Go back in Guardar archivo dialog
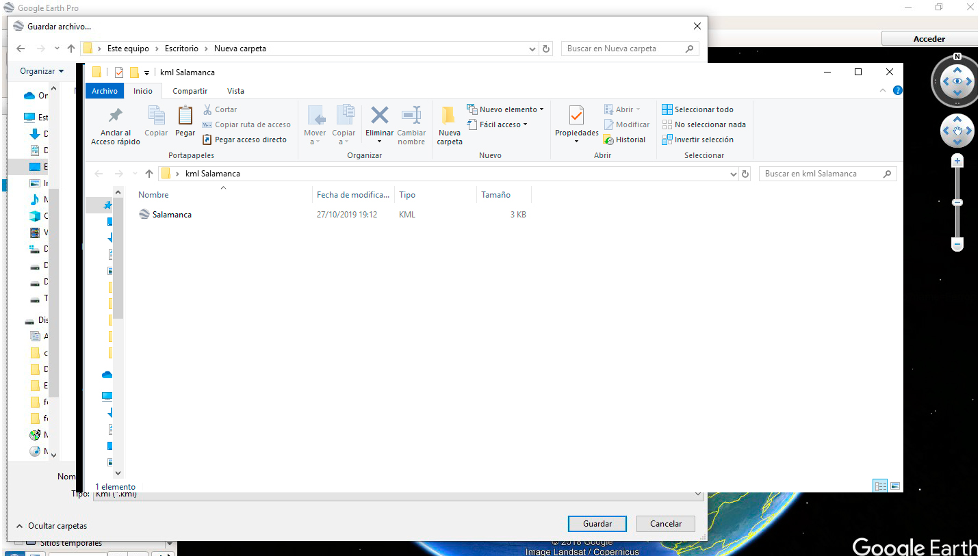 point(21,49)
